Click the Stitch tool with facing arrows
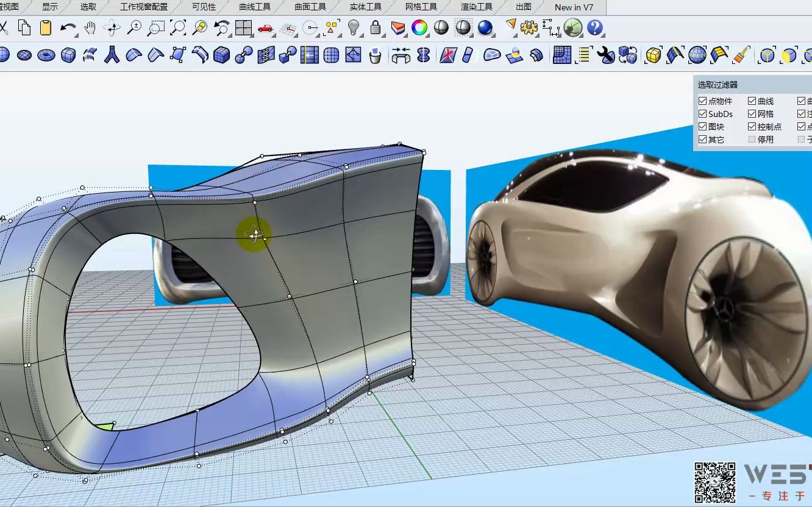 tap(401, 55)
